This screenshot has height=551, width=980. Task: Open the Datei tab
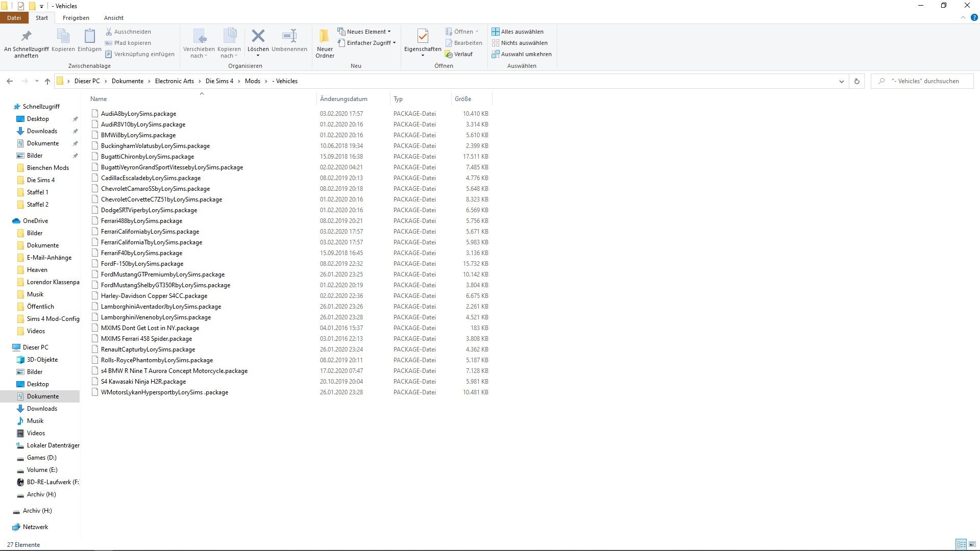click(x=14, y=18)
